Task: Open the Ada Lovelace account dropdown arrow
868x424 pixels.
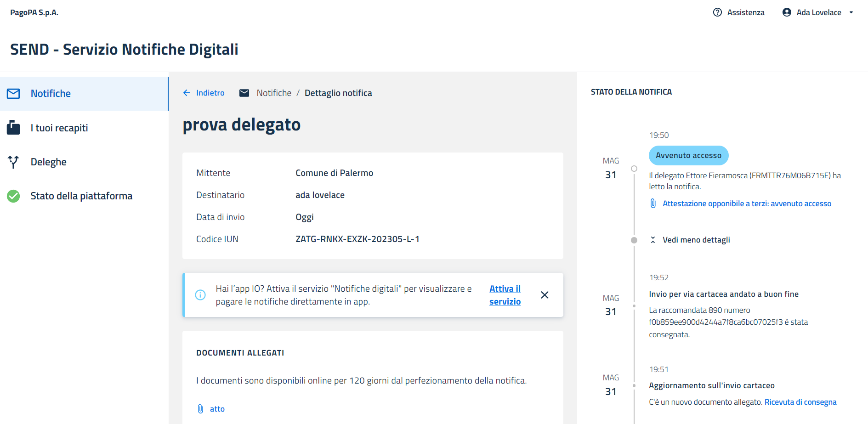Action: (x=851, y=12)
